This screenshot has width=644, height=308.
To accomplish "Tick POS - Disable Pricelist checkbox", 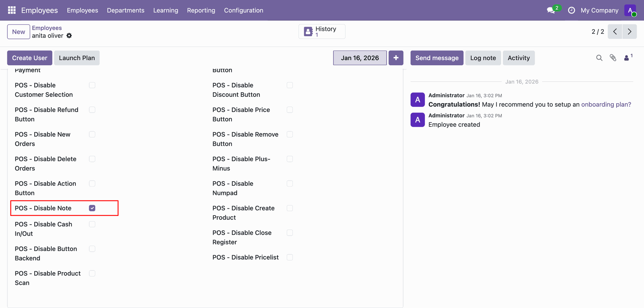I will pyautogui.click(x=290, y=257).
